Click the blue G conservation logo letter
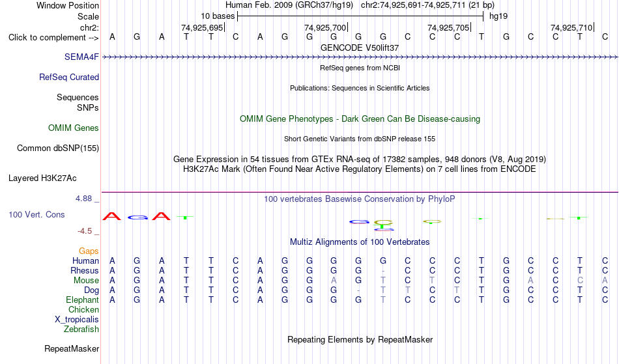The width and height of the screenshot is (619, 364). (137, 217)
